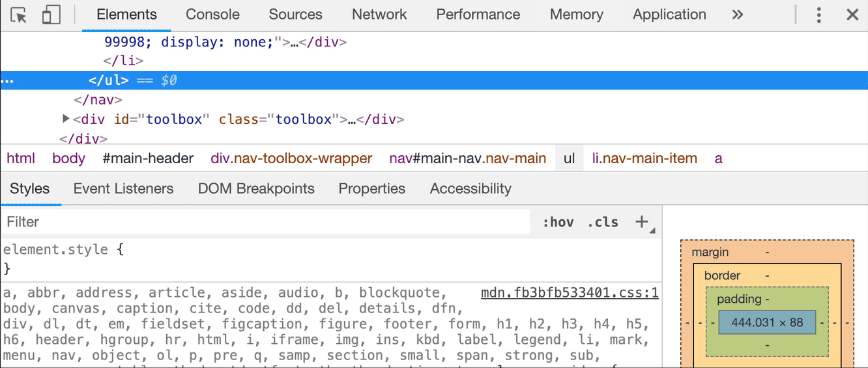Select nav#main-nav.nav-main in breadcrumb
This screenshot has width=868, height=368.
click(467, 159)
